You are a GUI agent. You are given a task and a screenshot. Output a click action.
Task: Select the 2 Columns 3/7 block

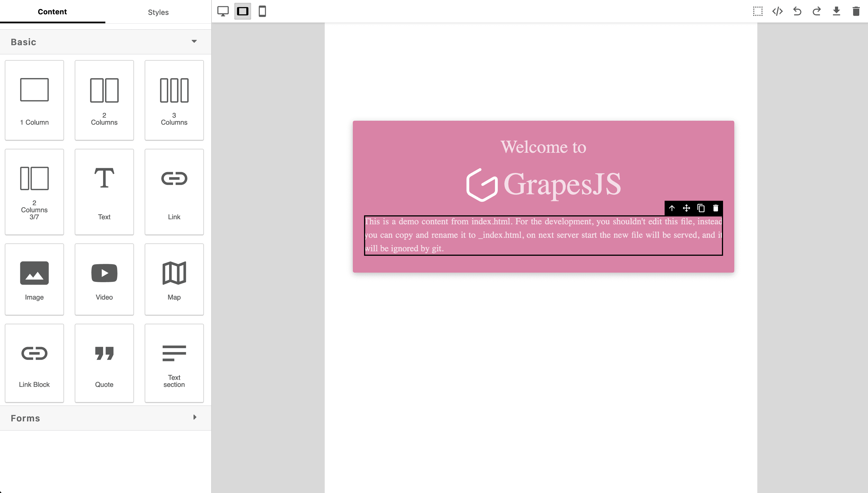[34, 192]
